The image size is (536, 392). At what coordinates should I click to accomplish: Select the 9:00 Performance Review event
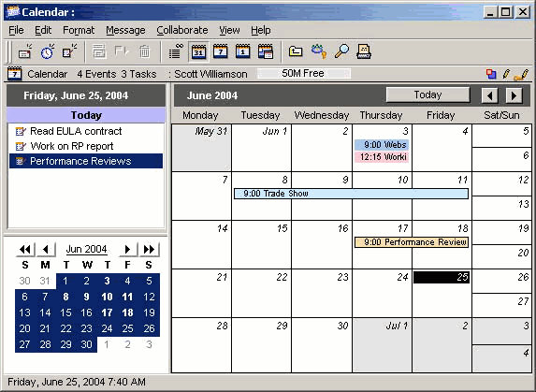[x=412, y=242]
